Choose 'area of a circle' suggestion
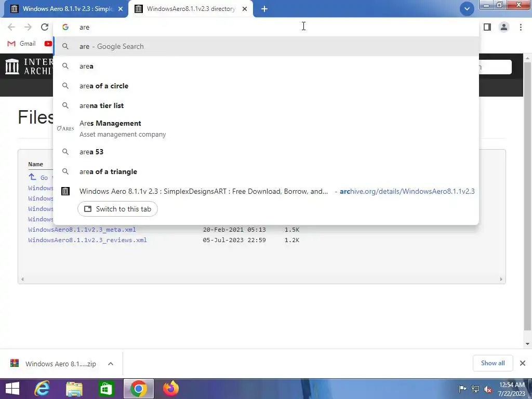The height and width of the screenshot is (399, 532). (x=267, y=86)
